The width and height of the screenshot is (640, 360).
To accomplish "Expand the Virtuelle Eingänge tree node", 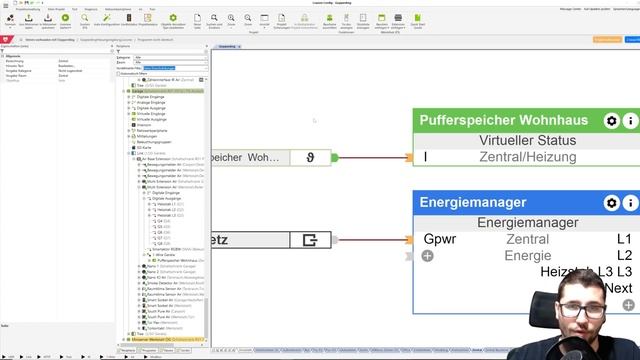I will [x=129, y=114].
